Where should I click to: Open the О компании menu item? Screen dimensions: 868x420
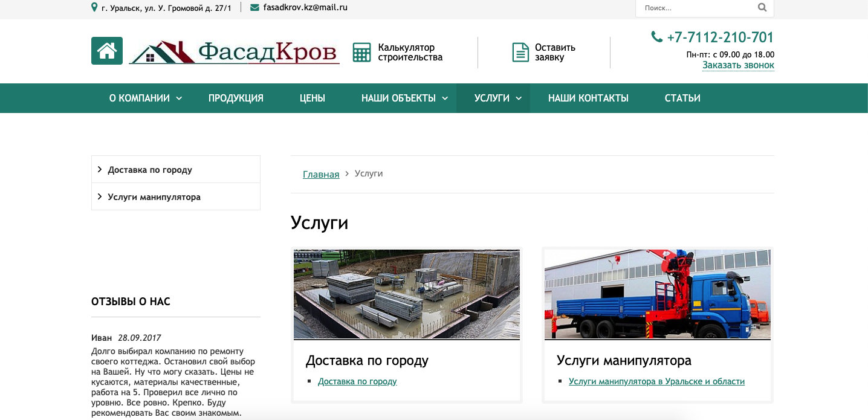[140, 99]
